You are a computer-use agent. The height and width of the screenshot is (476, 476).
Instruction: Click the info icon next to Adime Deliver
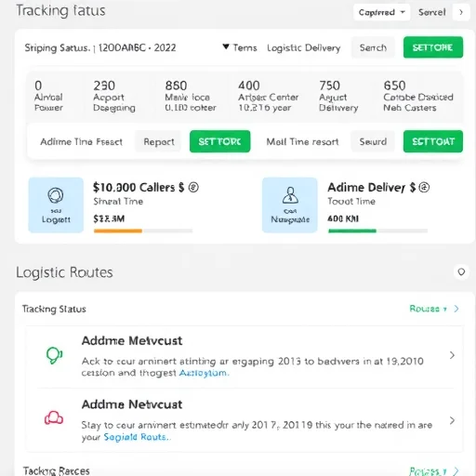click(424, 187)
